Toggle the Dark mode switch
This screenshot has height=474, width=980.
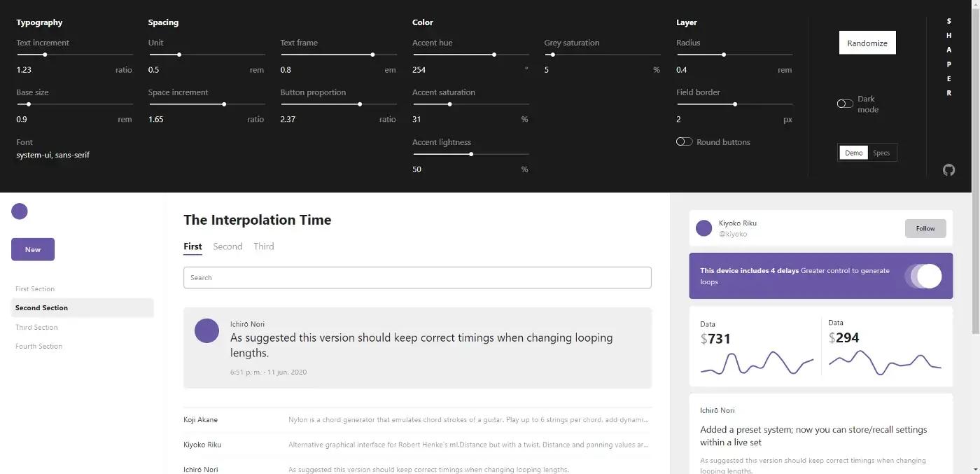coord(845,104)
